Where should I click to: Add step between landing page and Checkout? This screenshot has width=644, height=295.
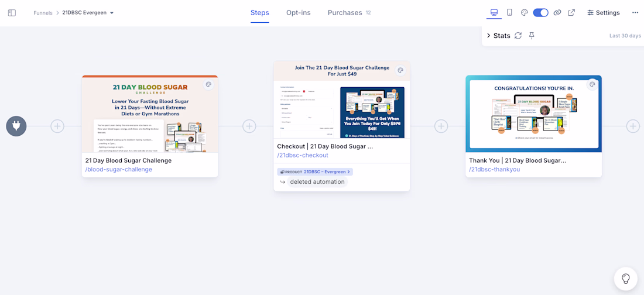pos(249,126)
